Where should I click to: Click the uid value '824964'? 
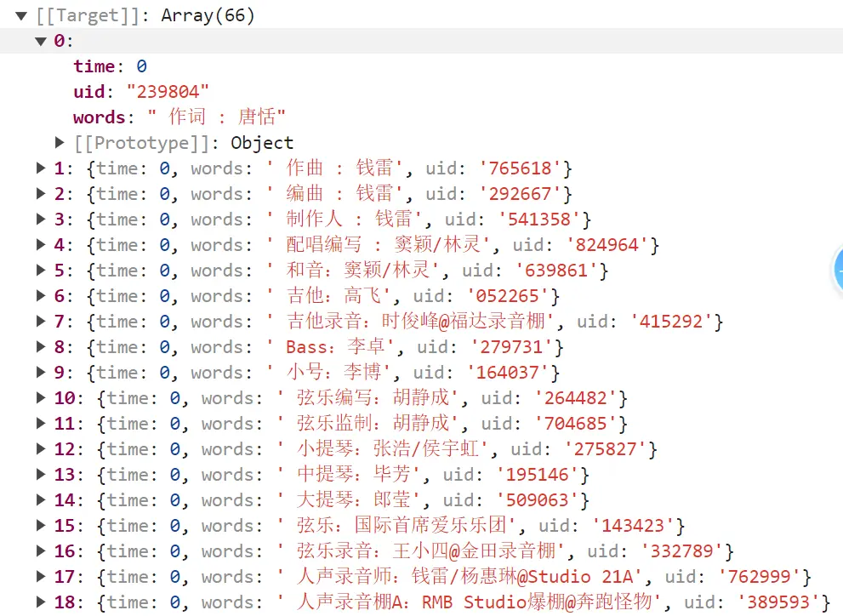point(607,245)
